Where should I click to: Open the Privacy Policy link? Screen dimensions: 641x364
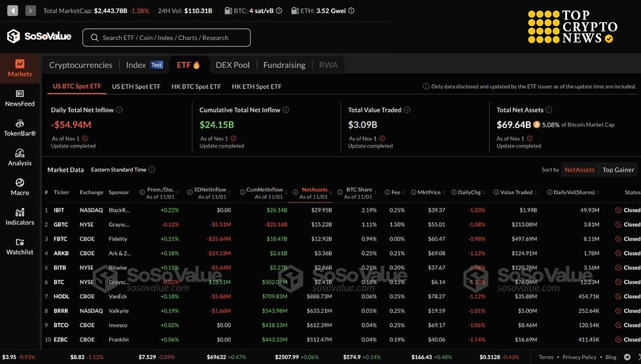[x=580, y=357]
